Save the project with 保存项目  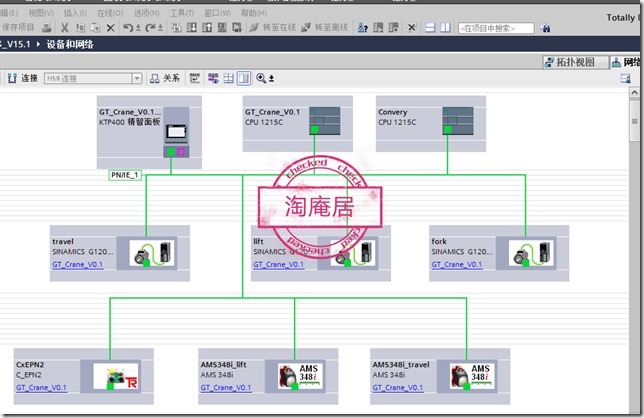[x=18, y=28]
